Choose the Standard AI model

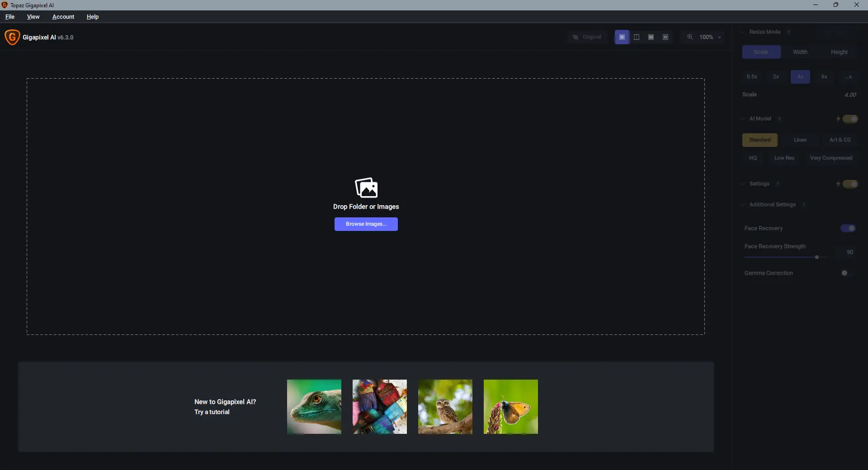point(760,140)
